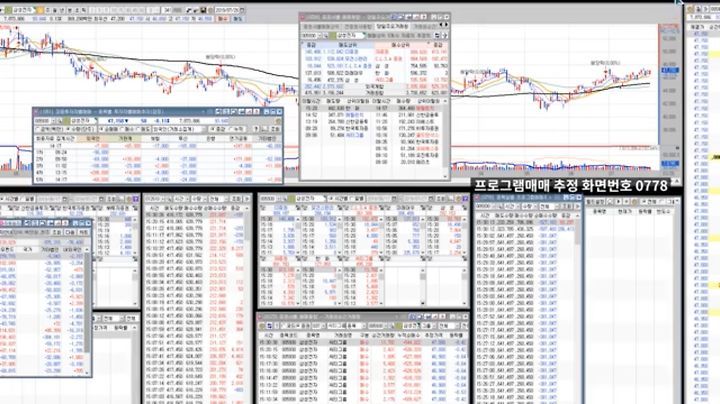This screenshot has height=404, width=720.
Task: Click the search magnifier icon in investor trend window
Action: pos(60,121)
